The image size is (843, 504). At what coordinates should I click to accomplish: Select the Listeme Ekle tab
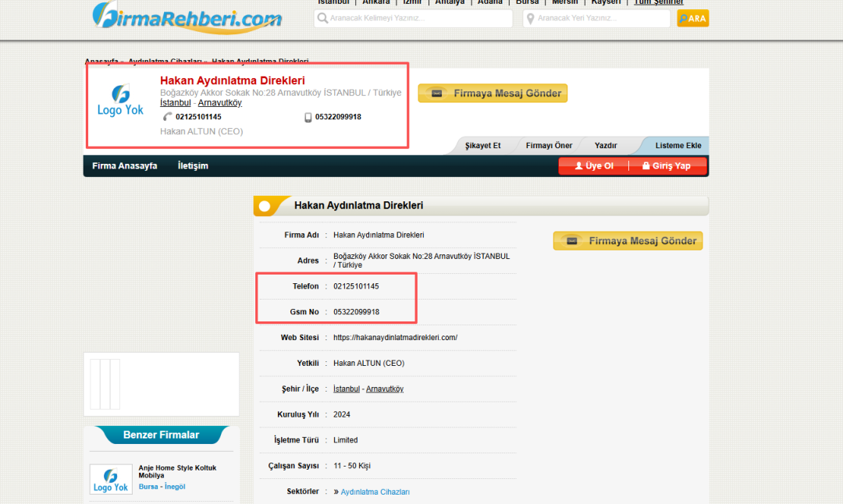click(x=678, y=146)
